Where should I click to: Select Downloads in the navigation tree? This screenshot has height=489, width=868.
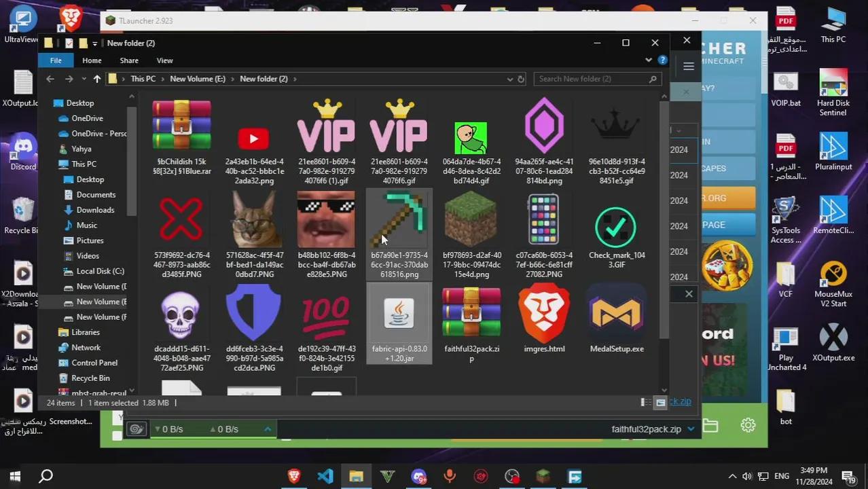click(x=95, y=210)
